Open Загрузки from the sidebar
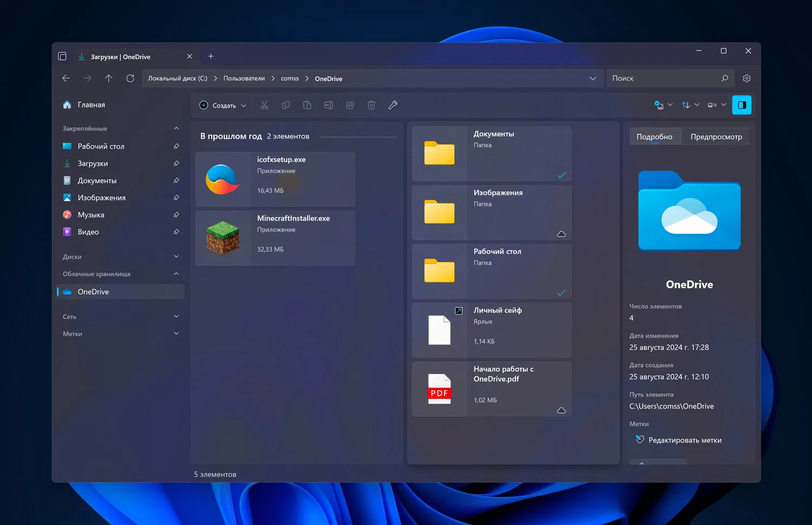Viewport: 812px width, 525px height. [x=120, y=163]
